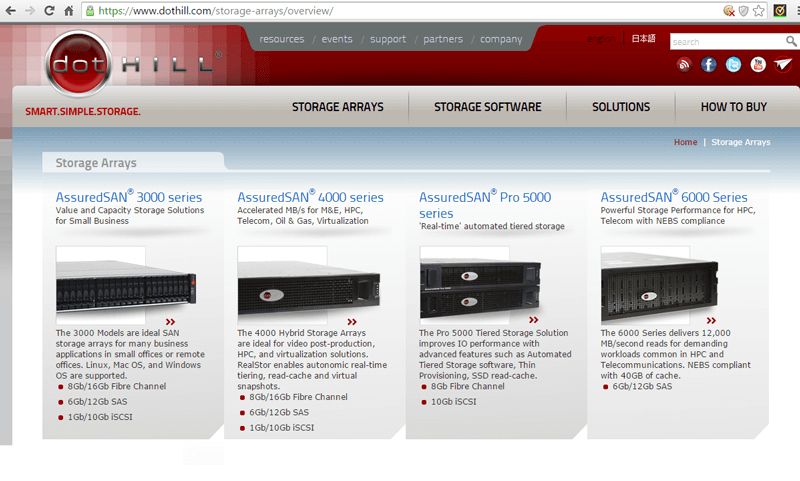Click the 4000 series storage array photo

point(309,287)
